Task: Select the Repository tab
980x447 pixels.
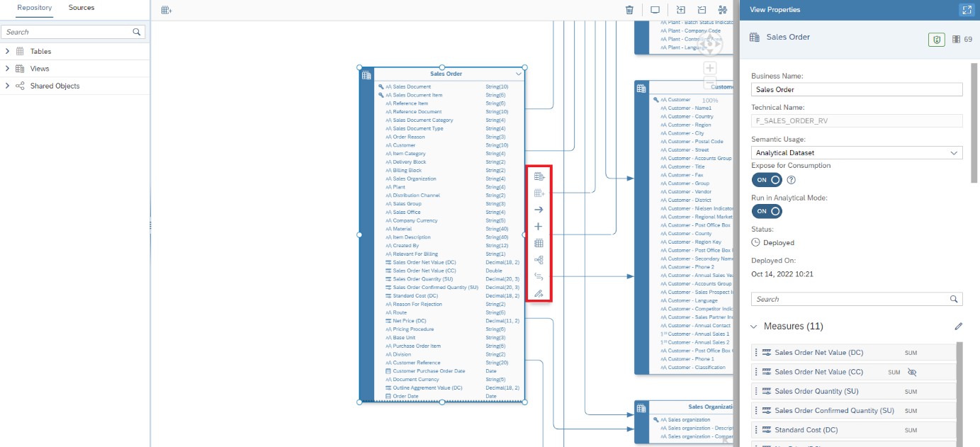Action: point(35,8)
